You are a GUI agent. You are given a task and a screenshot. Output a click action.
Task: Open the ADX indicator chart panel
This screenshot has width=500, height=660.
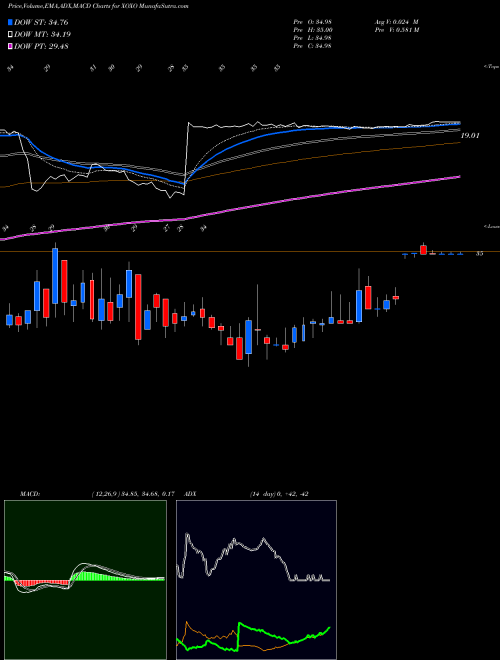[x=256, y=580]
